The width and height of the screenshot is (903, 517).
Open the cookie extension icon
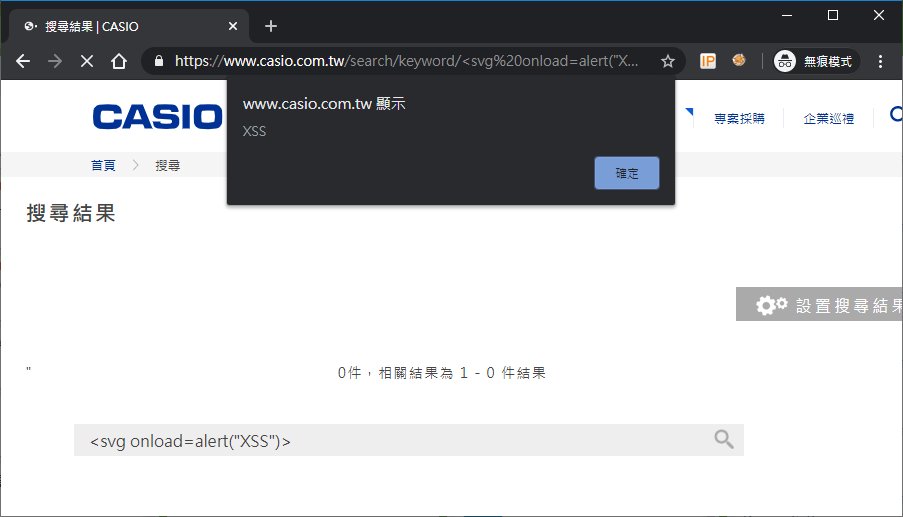click(x=739, y=60)
